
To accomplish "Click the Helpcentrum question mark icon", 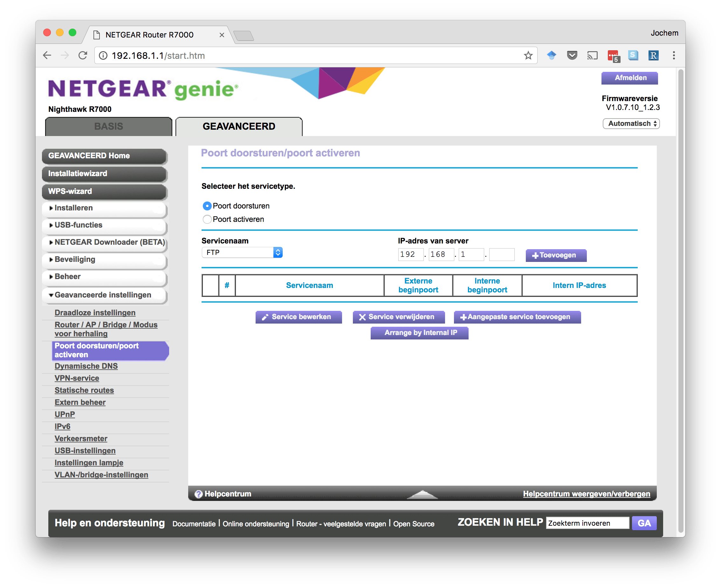I will [x=199, y=494].
